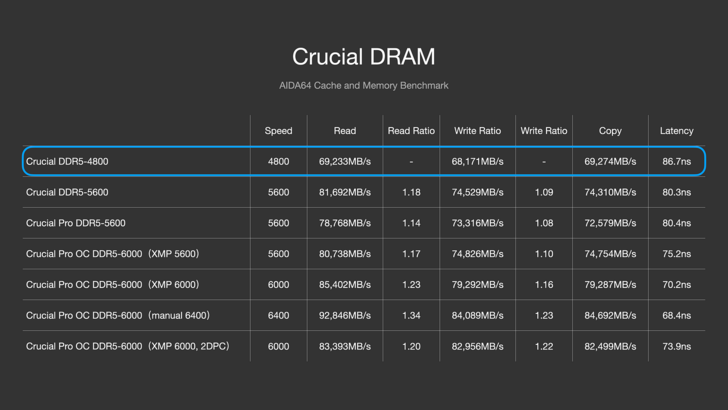The width and height of the screenshot is (728, 410).
Task: Select write ratio '1.22'
Action: [x=544, y=346]
